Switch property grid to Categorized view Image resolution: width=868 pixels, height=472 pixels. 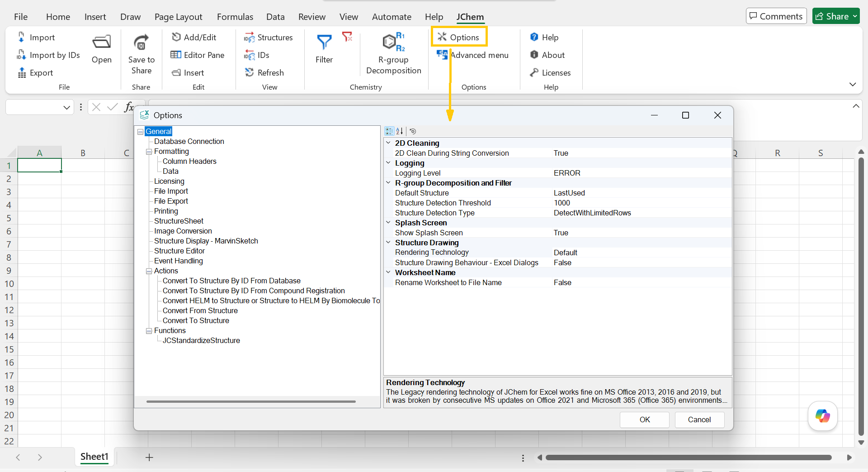(x=389, y=131)
